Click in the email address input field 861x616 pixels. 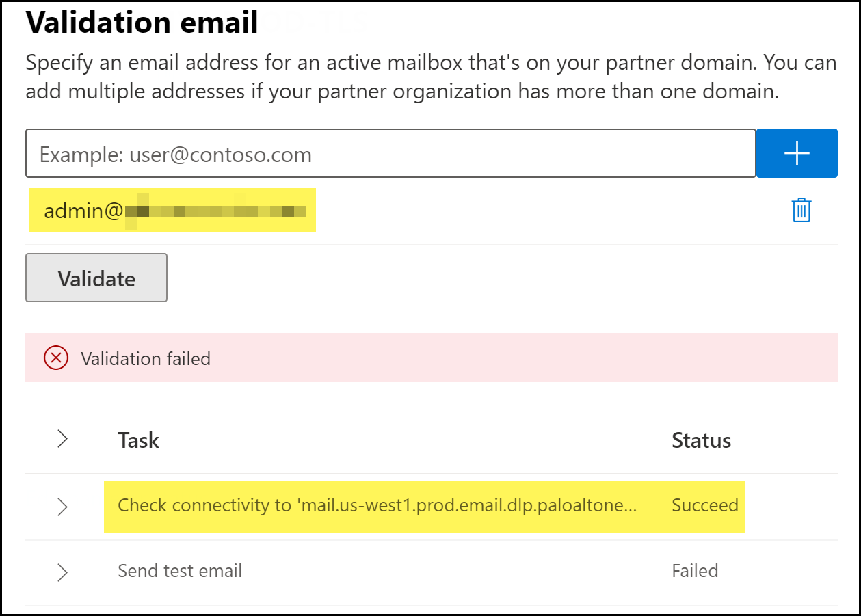tap(390, 154)
